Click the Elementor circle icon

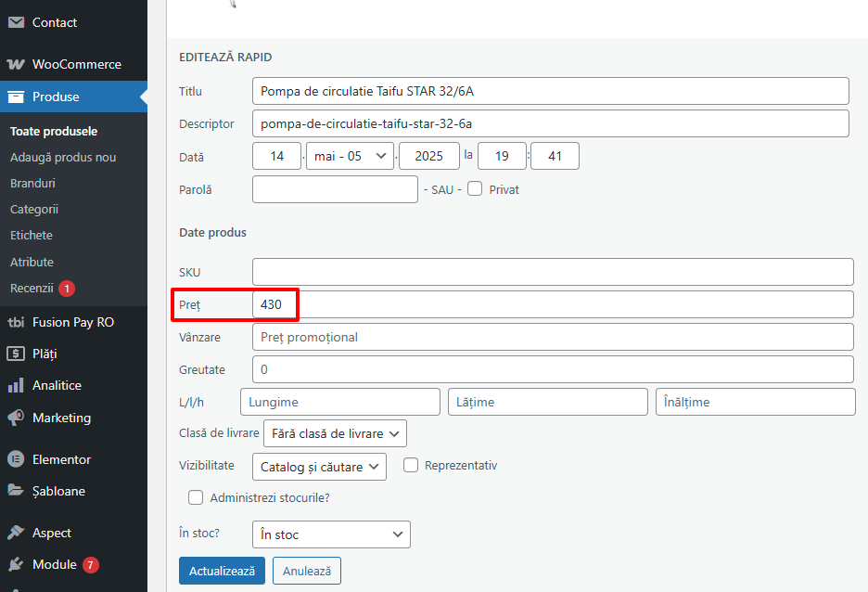pyautogui.click(x=16, y=459)
